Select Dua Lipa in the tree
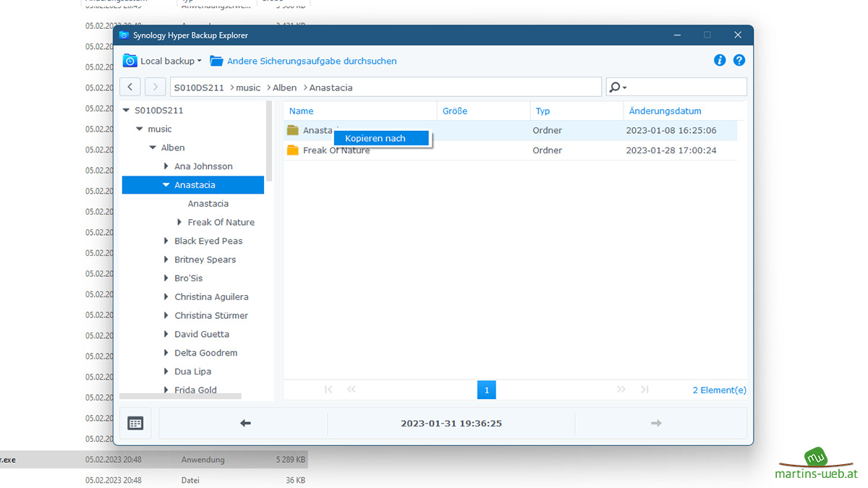 [192, 372]
